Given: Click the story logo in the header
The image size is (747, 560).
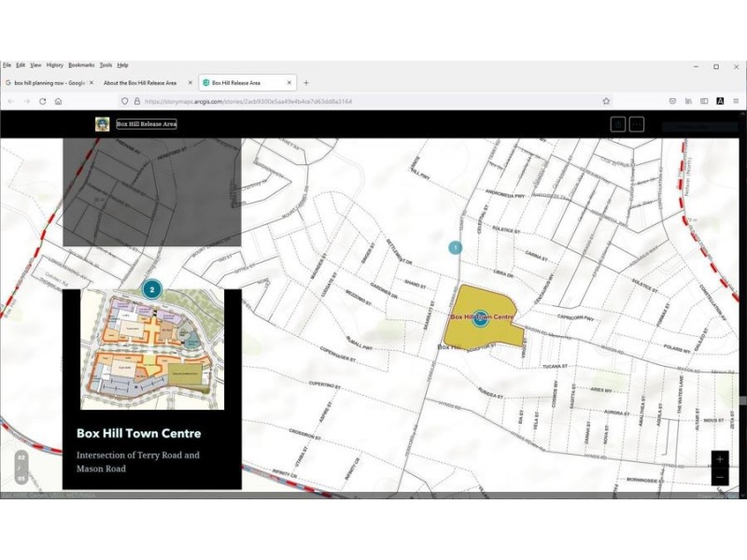Looking at the screenshot, I should click(103, 124).
